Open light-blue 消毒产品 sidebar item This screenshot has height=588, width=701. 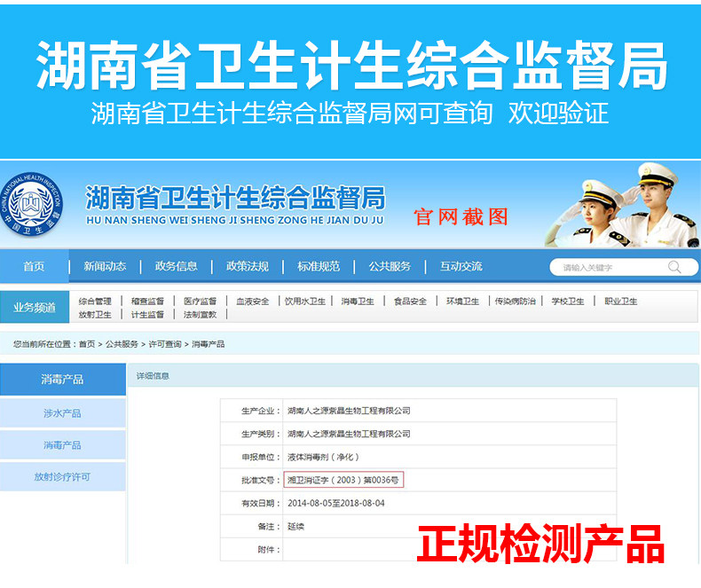coord(63,445)
